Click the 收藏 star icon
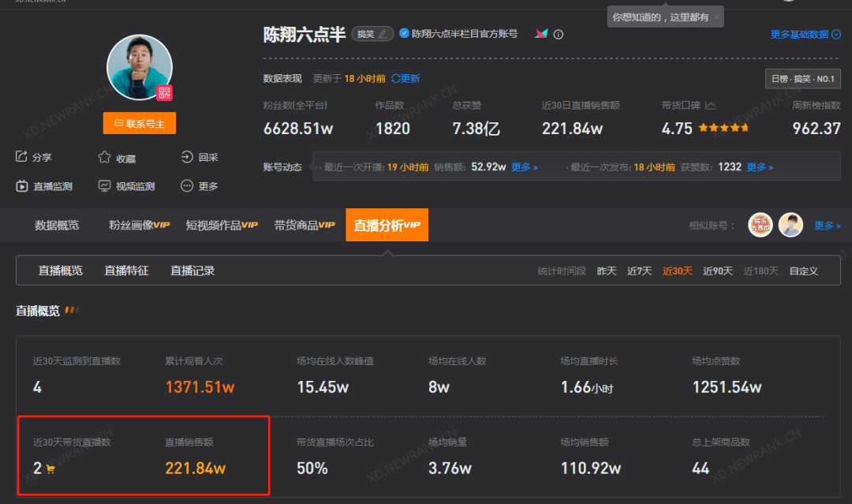Image resolution: width=852 pixels, height=504 pixels. coord(104,158)
